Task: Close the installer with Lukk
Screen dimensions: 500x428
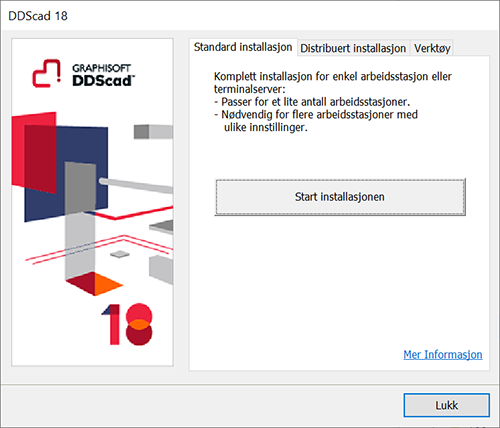Action: point(446,405)
